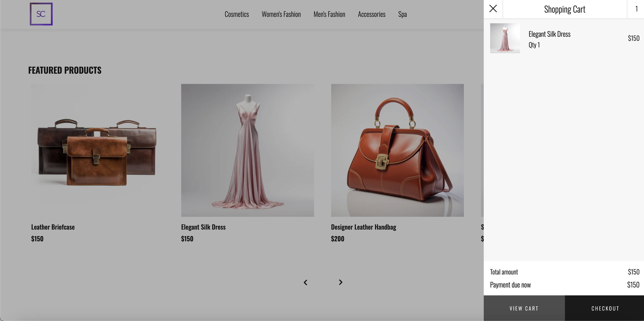644x321 pixels.
Task: Advance the carousel with the right arrow
Action: coord(340,282)
